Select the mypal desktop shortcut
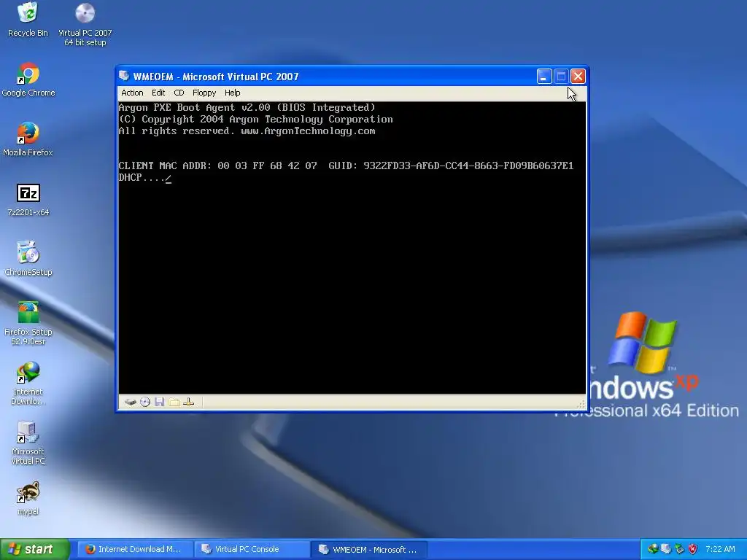The image size is (747, 560). tap(28, 499)
